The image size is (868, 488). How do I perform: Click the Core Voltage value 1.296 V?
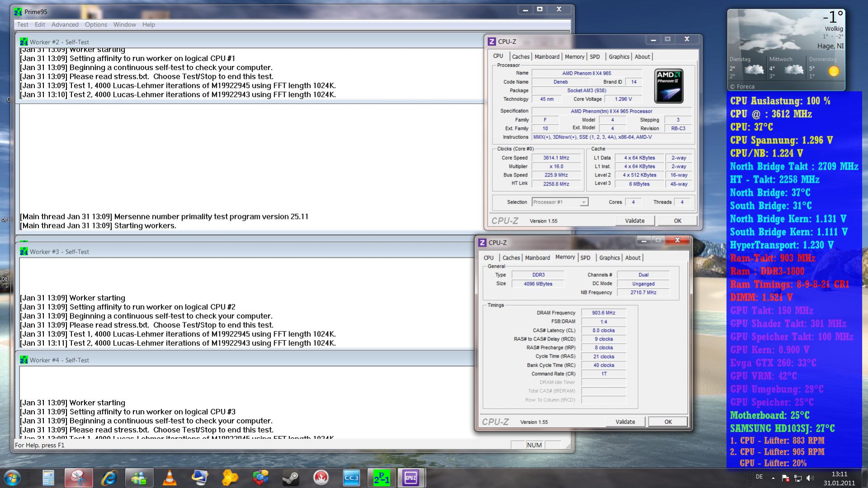coord(624,99)
